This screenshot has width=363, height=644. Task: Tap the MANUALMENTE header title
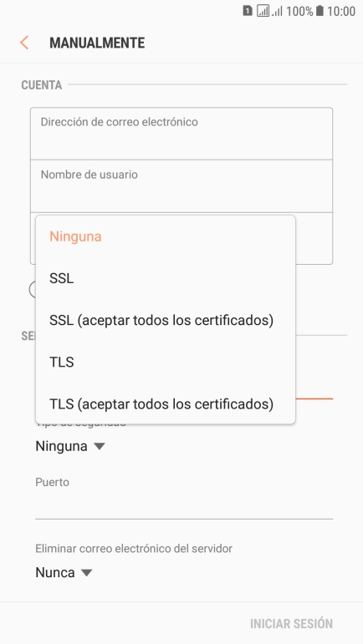coord(97,43)
